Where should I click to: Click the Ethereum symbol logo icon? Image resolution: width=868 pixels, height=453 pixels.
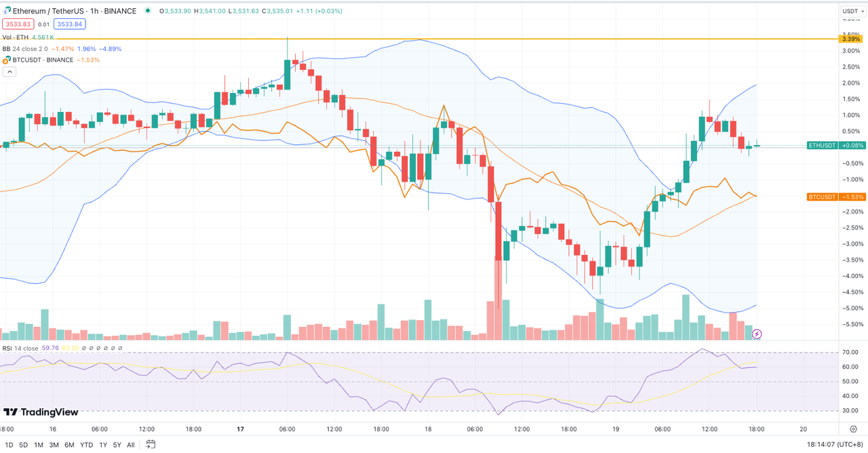(7, 11)
